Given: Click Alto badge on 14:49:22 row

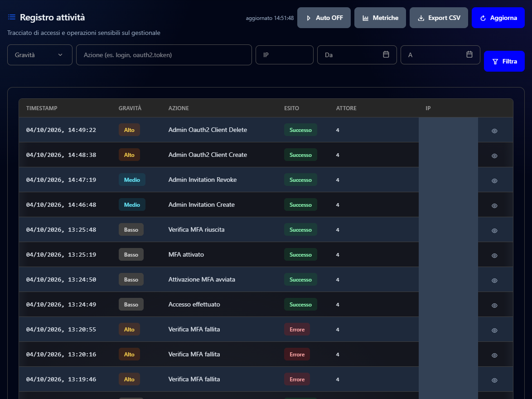Looking at the screenshot, I should (129, 130).
